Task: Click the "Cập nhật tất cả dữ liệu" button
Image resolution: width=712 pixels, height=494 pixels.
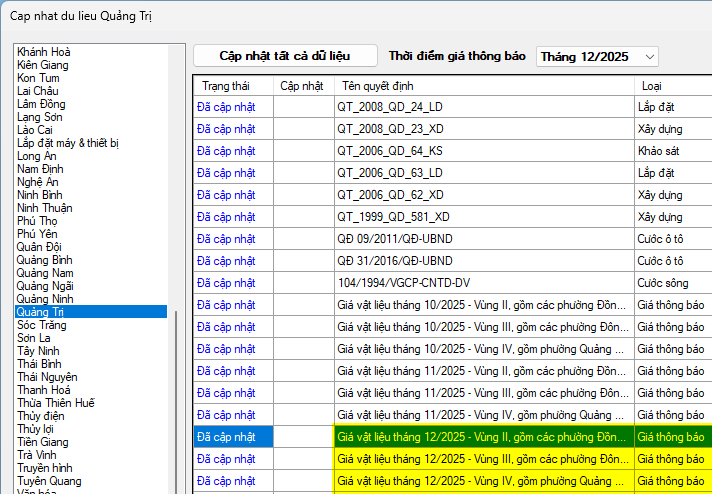Action: [x=285, y=56]
